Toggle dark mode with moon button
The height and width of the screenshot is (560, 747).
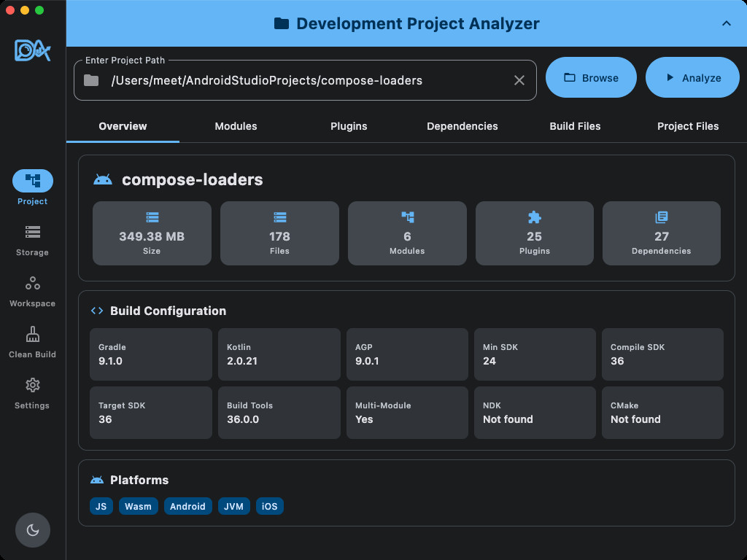pyautogui.click(x=32, y=530)
